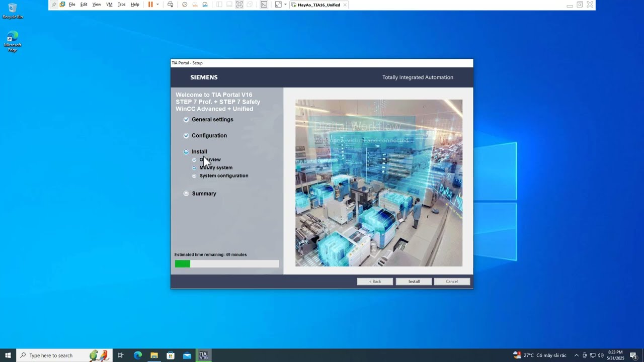Click the VMware pin toolbar icon
This screenshot has height=362, width=644.
click(x=54, y=5)
